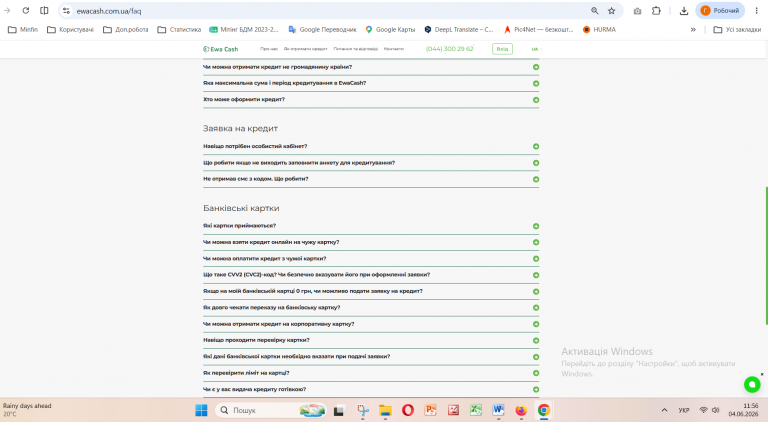Open the Питання та відповіді menu item
The width and height of the screenshot is (768, 422).
[x=356, y=49]
